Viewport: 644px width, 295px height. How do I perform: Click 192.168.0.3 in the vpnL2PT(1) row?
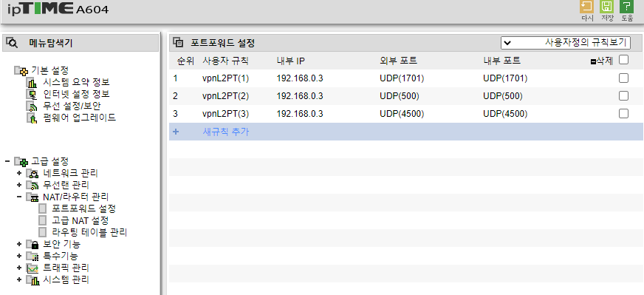coord(300,78)
